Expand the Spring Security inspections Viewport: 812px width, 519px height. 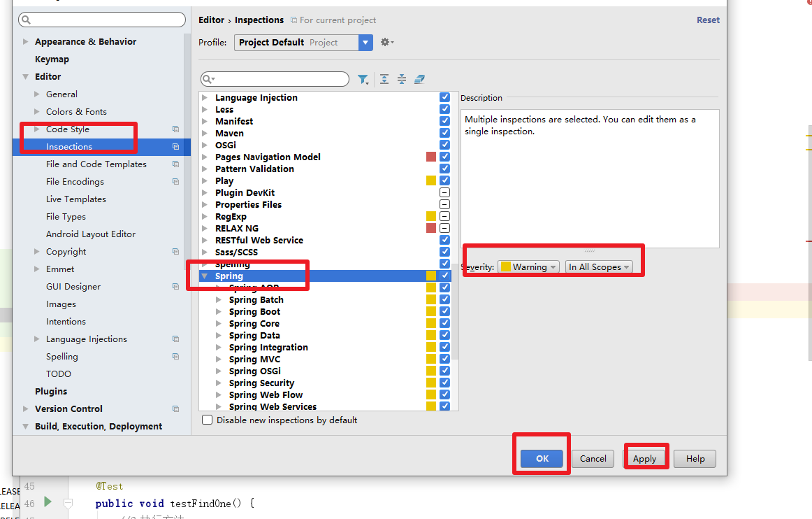point(219,383)
